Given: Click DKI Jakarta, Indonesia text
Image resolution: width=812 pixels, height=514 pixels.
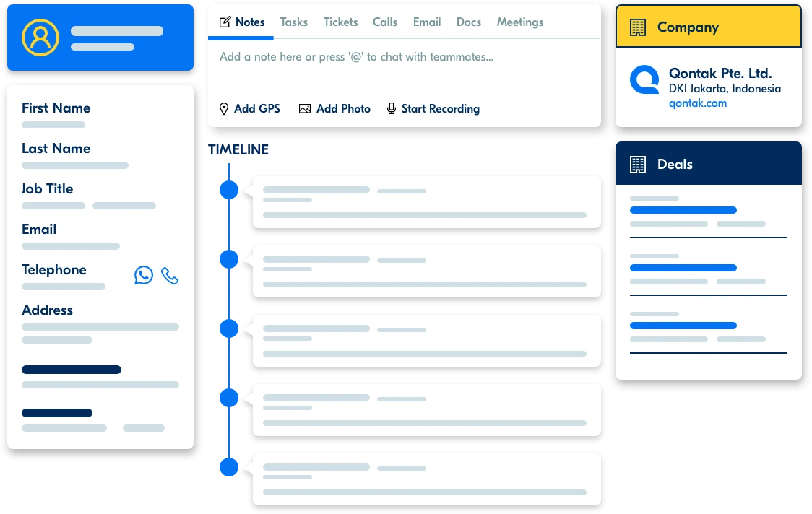Looking at the screenshot, I should coord(725,89).
